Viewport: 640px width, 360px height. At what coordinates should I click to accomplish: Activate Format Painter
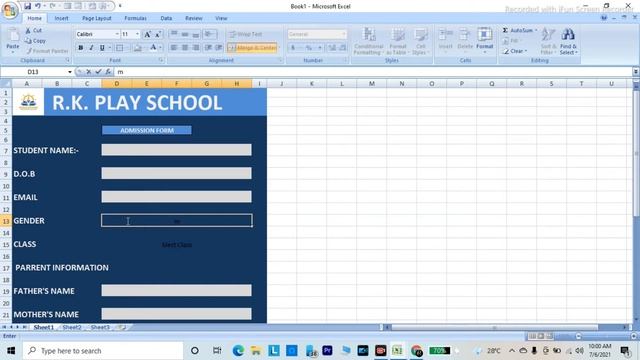[47, 51]
